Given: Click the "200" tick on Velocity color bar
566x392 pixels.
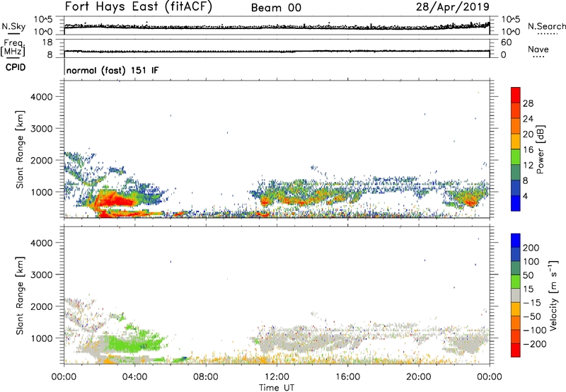Looking at the screenshot, I should (x=531, y=248).
